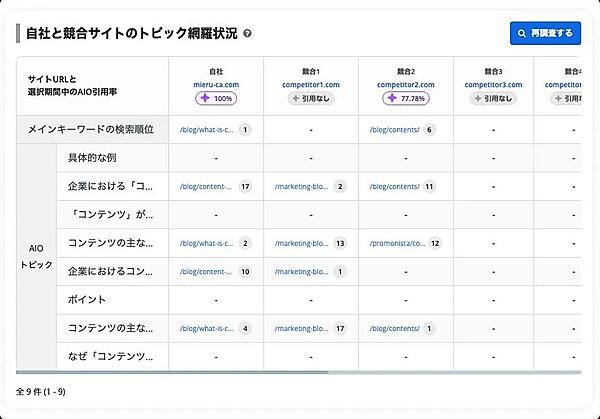This screenshot has height=419, width=600.
Task: Click the 引用なし badge under competitor3.com
Action: (499, 99)
